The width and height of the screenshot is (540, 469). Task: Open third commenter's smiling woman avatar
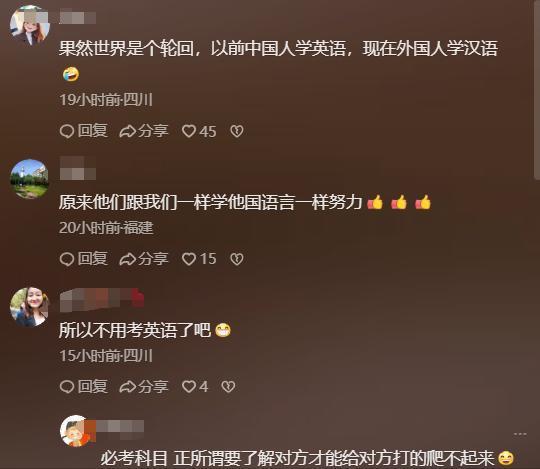30,307
